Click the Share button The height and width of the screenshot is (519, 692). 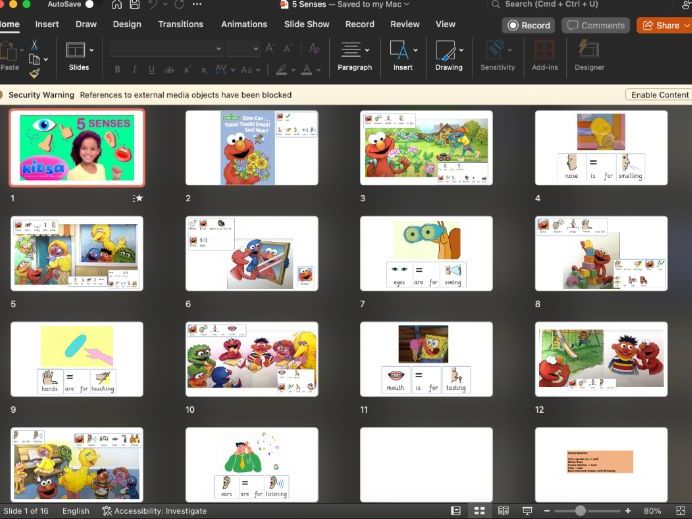tap(664, 26)
